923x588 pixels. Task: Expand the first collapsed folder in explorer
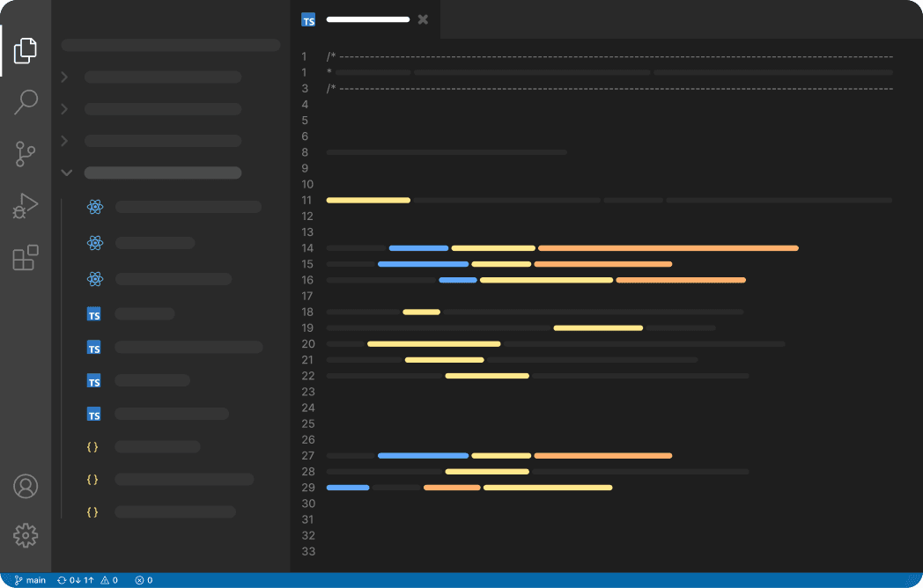pyautogui.click(x=64, y=77)
